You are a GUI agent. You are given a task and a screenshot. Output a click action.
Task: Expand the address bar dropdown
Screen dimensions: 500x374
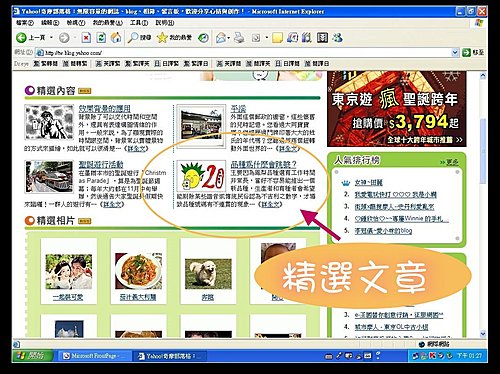point(455,52)
